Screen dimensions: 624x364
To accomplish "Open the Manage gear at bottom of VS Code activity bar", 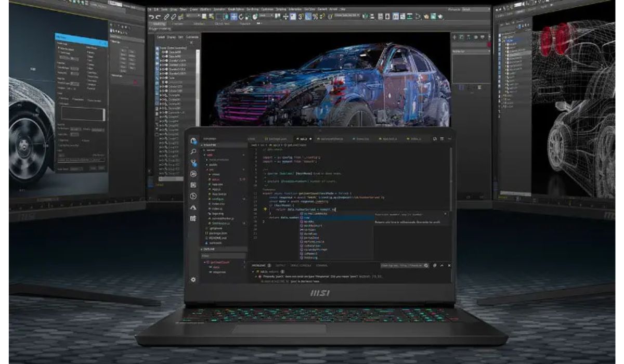I will tap(193, 279).
